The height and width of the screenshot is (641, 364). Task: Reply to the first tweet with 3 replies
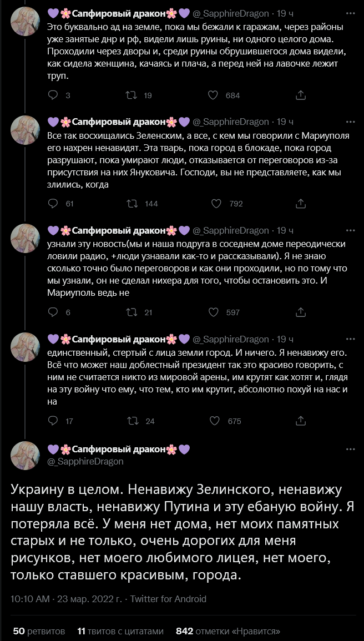(53, 95)
